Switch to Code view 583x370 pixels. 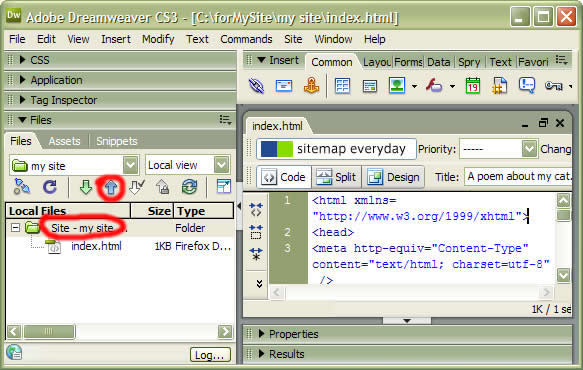[x=284, y=177]
